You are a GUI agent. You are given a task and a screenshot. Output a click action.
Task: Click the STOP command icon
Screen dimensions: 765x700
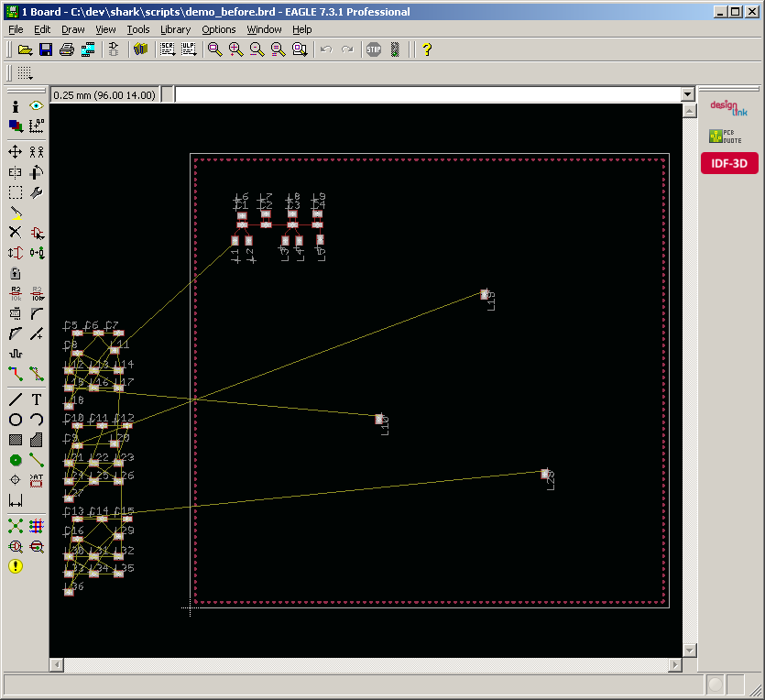374,49
